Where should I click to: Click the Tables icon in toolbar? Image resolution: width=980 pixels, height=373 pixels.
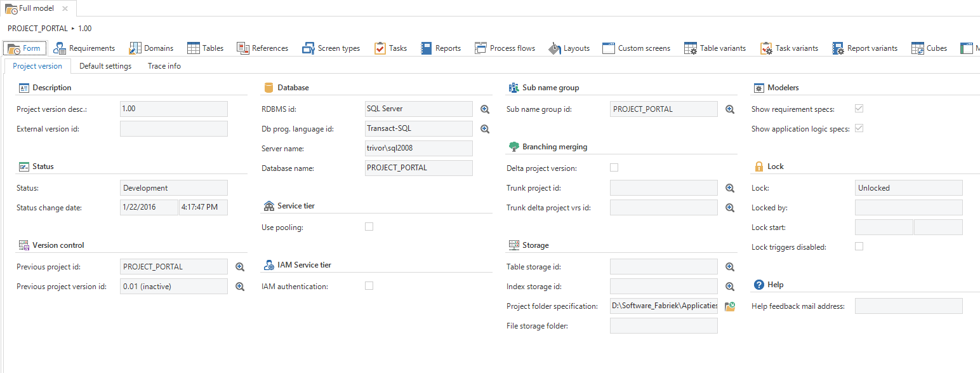pyautogui.click(x=194, y=48)
